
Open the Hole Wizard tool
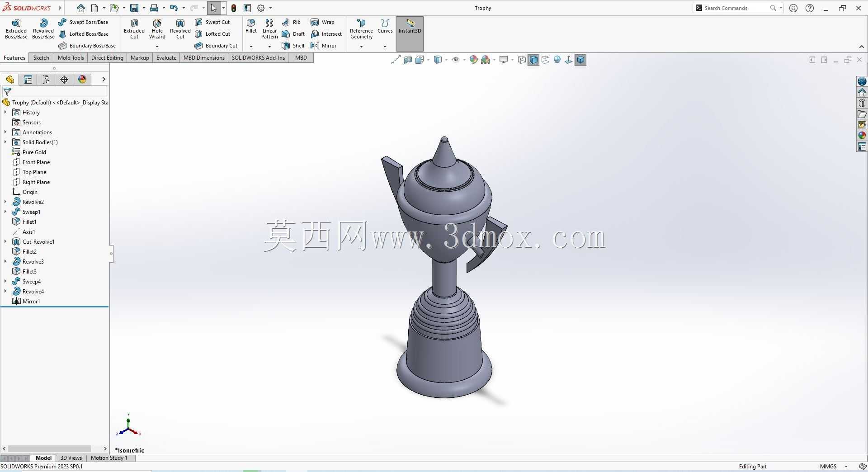click(157, 29)
